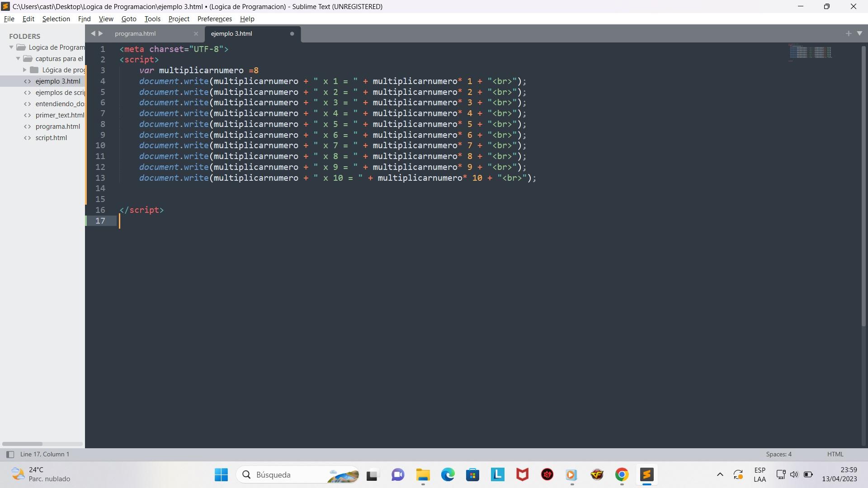This screenshot has width=868, height=488.
Task: Close the programa.html tab
Action: [196, 33]
